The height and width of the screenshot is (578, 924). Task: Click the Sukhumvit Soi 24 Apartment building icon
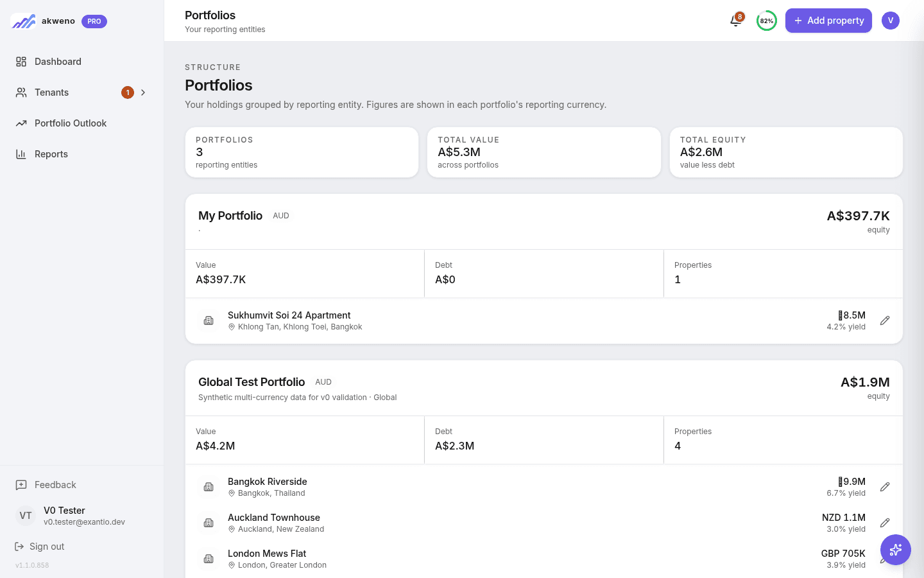tap(209, 320)
